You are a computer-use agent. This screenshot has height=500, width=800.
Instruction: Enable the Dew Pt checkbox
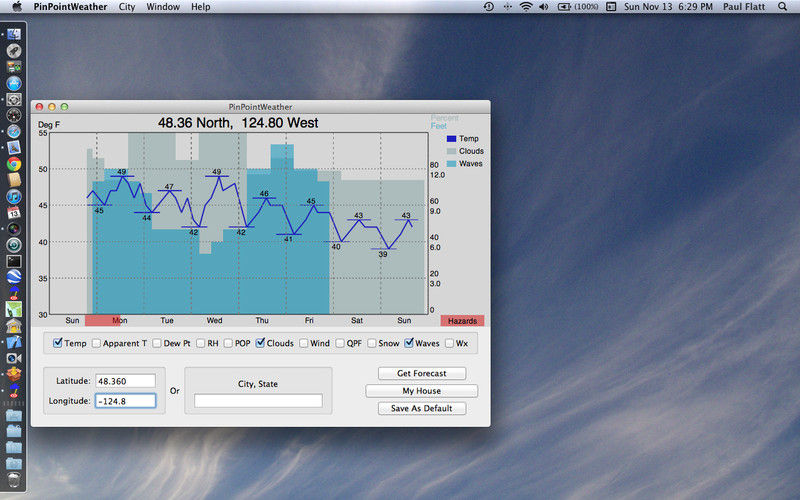[x=157, y=343]
